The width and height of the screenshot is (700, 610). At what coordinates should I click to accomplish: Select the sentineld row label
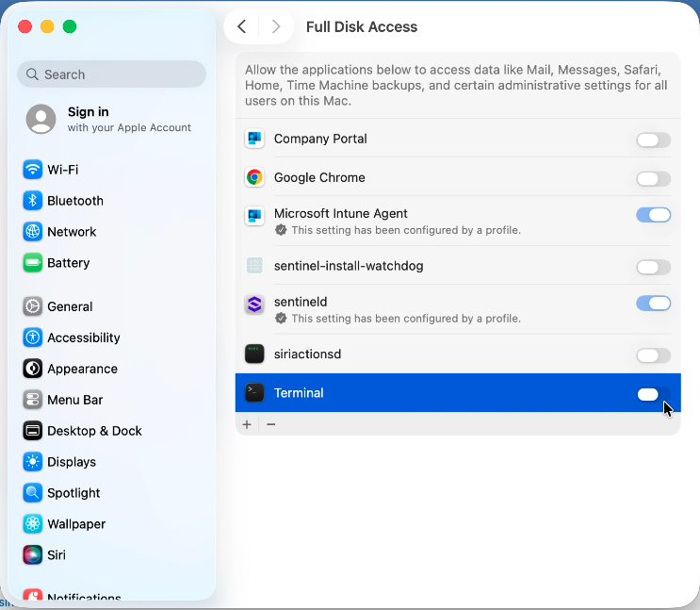pyautogui.click(x=301, y=302)
